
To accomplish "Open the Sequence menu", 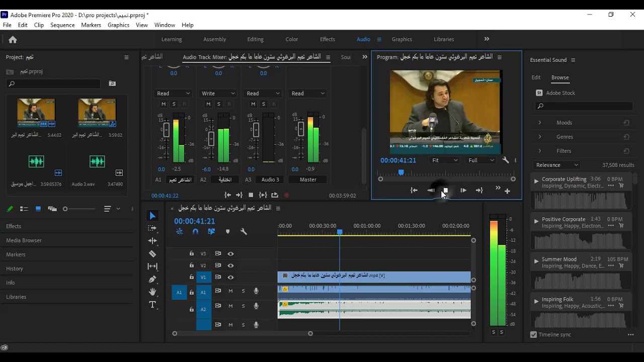I will [x=62, y=25].
